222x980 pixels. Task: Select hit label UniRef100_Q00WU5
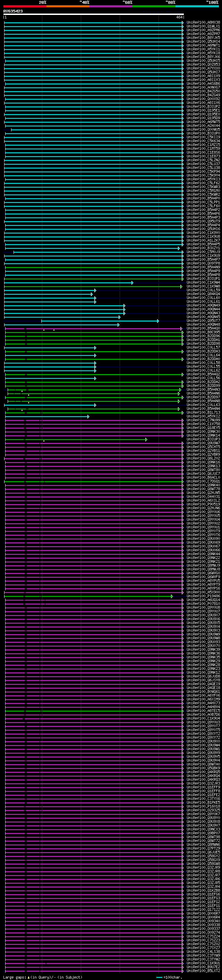pos(203,129)
